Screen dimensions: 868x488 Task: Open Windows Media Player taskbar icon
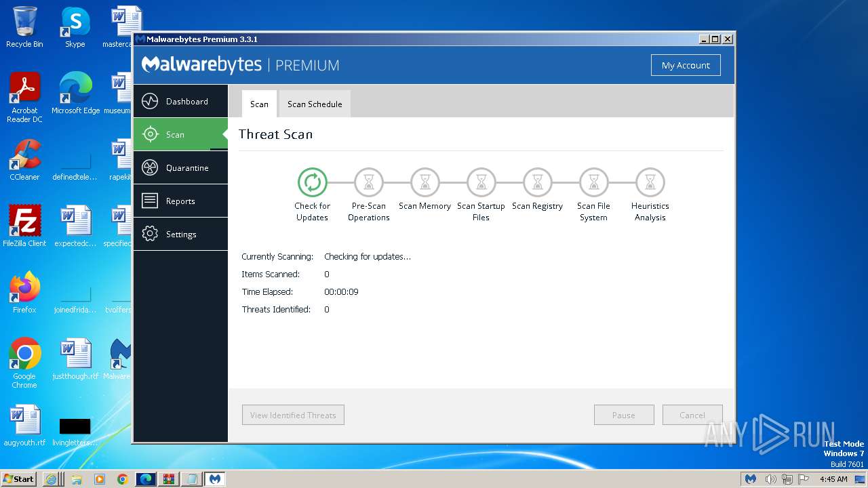coord(100,479)
